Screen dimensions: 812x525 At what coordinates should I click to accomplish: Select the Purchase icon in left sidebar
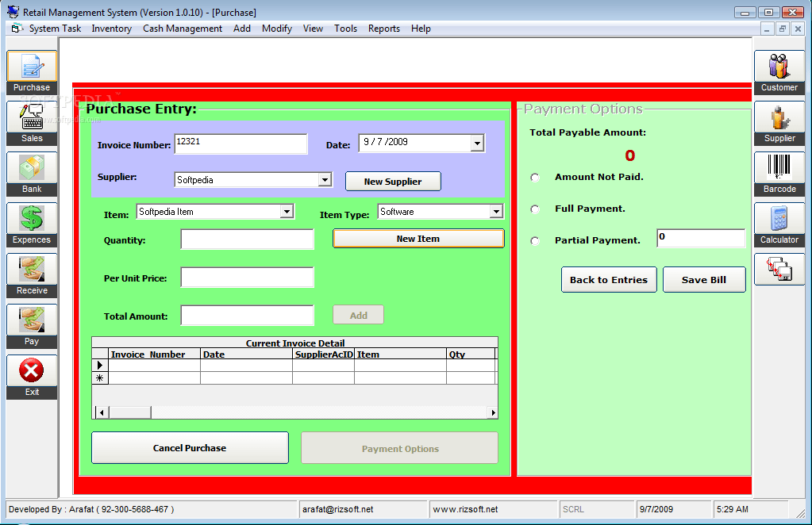pyautogui.click(x=31, y=67)
